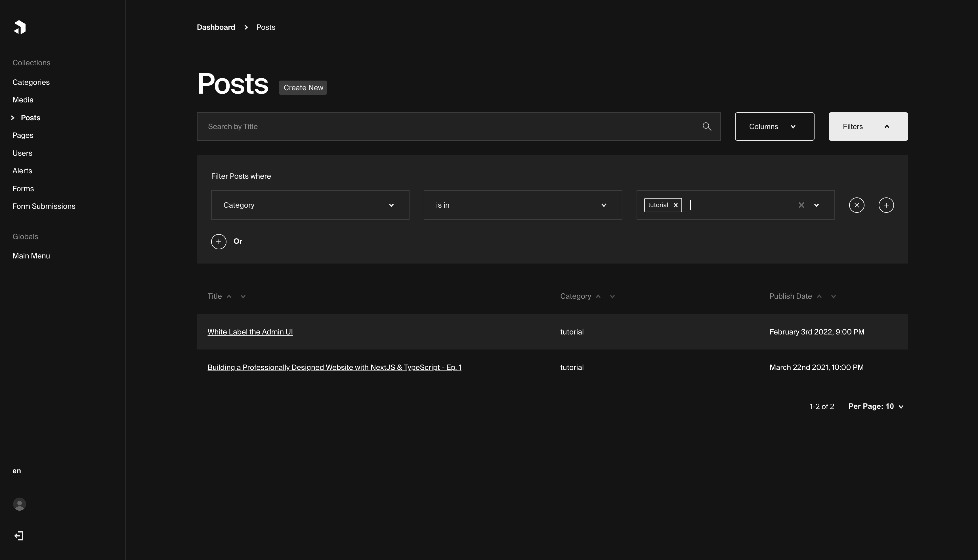Open the 'is in' operator dropdown
This screenshot has width=978, height=560.
(522, 205)
